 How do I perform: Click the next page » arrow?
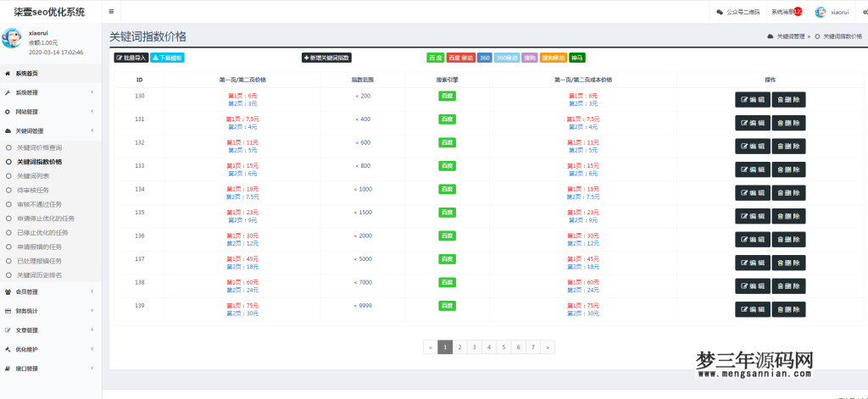coord(548,346)
